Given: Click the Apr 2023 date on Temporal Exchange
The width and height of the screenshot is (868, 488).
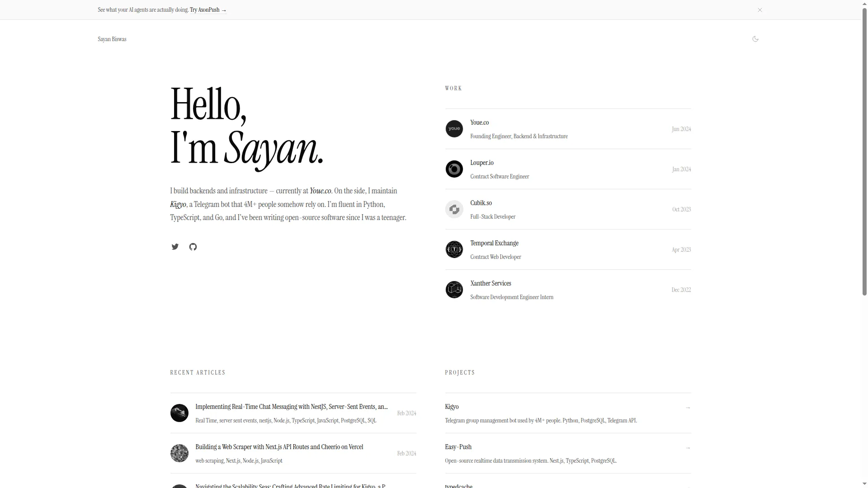Looking at the screenshot, I should (x=681, y=250).
